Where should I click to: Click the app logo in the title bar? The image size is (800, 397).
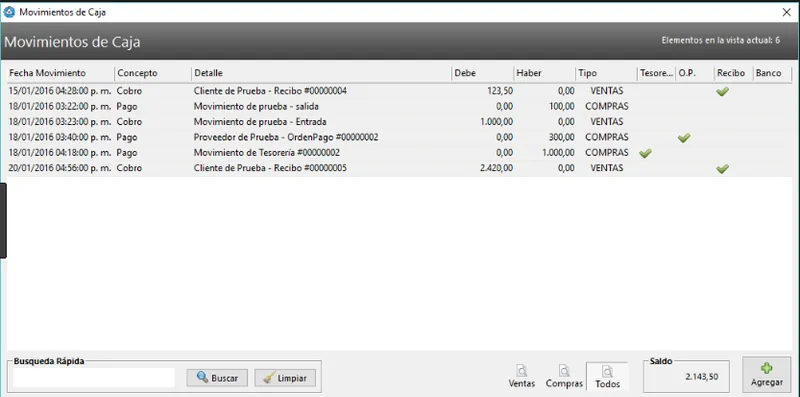coord(9,12)
